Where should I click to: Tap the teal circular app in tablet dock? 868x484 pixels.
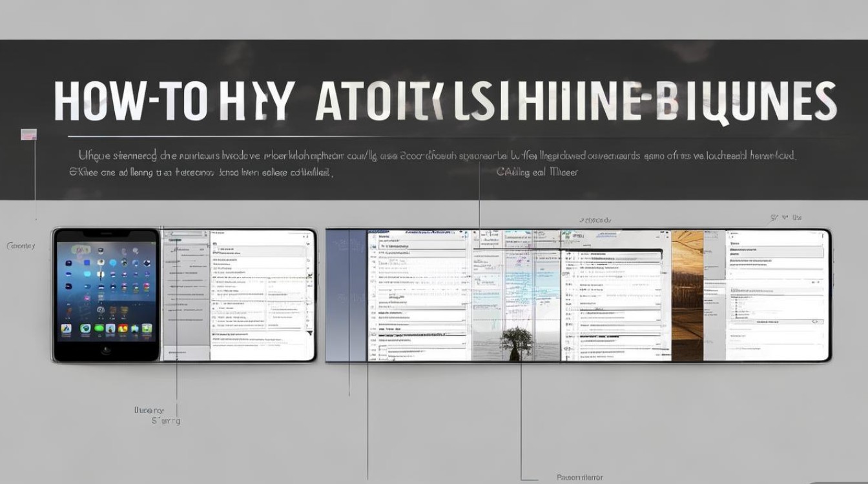(x=85, y=329)
